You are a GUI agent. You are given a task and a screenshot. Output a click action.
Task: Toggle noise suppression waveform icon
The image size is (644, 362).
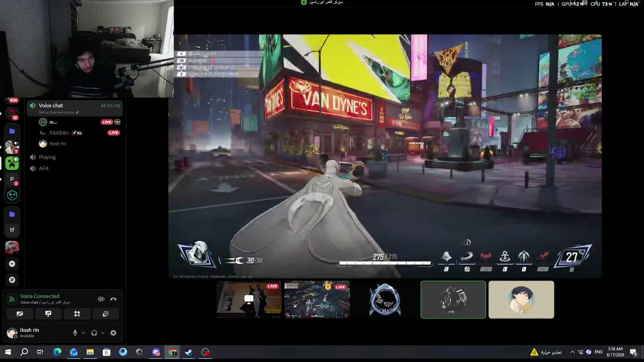(x=101, y=299)
